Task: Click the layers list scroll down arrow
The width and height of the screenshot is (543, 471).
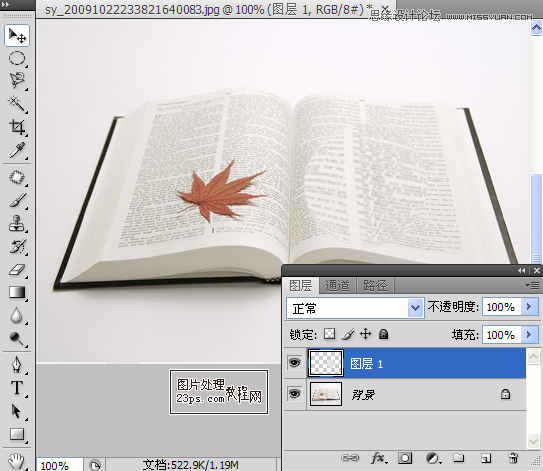Action: point(533,442)
